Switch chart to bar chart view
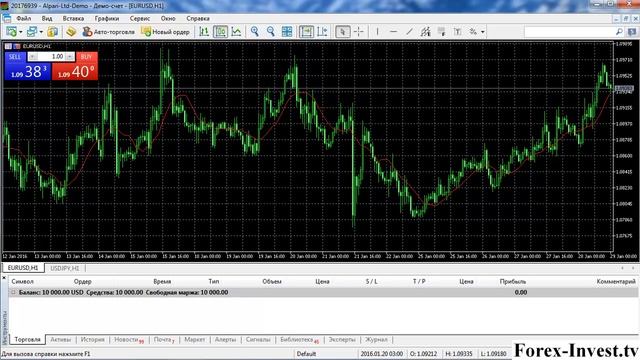Image resolution: width=640 pixels, height=360 pixels. coord(204,31)
